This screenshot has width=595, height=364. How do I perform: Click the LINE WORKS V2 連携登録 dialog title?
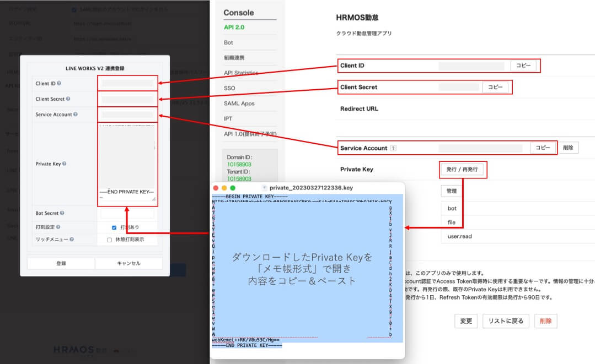point(95,68)
